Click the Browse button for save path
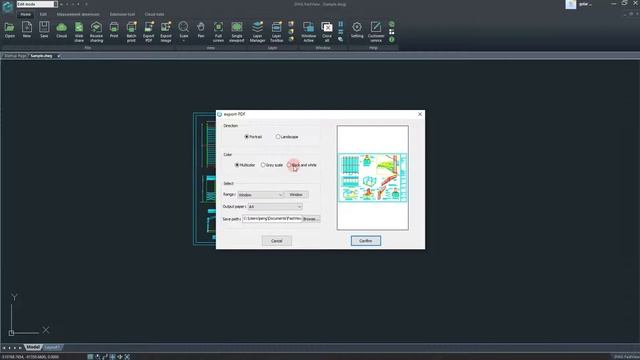Screen dimensions: 640x360 click(311, 219)
